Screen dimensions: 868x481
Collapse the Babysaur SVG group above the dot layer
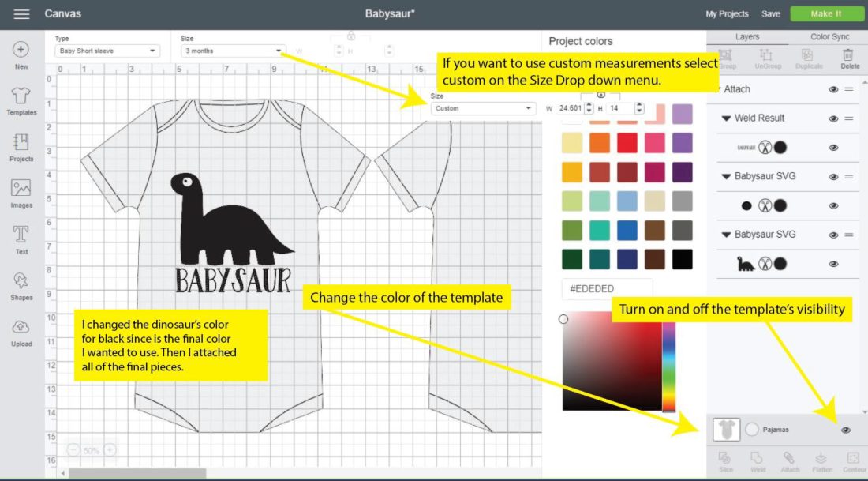tap(726, 177)
